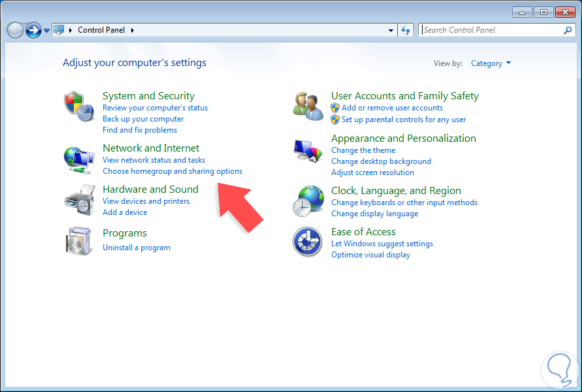Open System and Security shield icon
This screenshot has width=582, height=392.
(78, 106)
